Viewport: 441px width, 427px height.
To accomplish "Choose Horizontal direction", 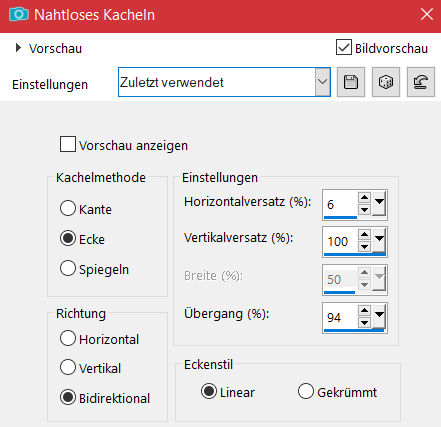I will (x=68, y=338).
